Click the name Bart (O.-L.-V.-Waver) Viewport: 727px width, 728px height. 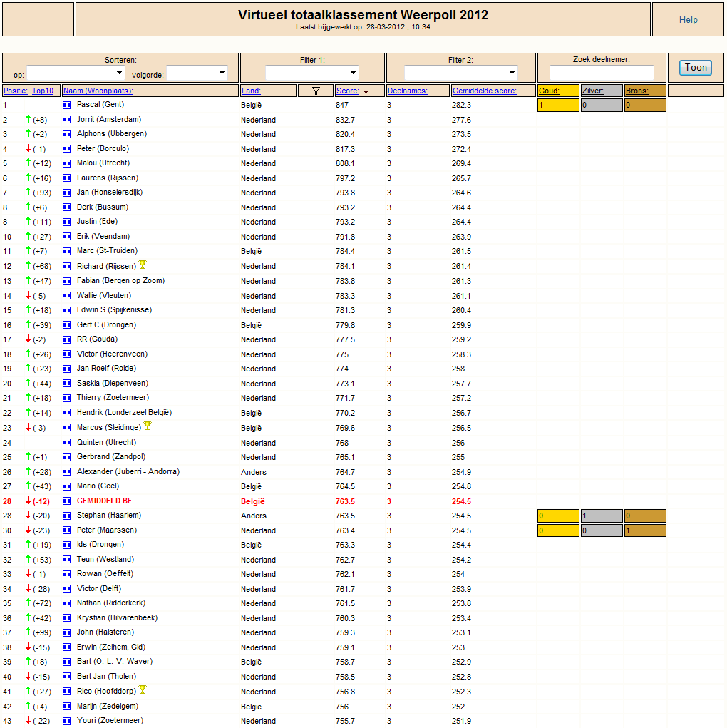click(x=115, y=662)
